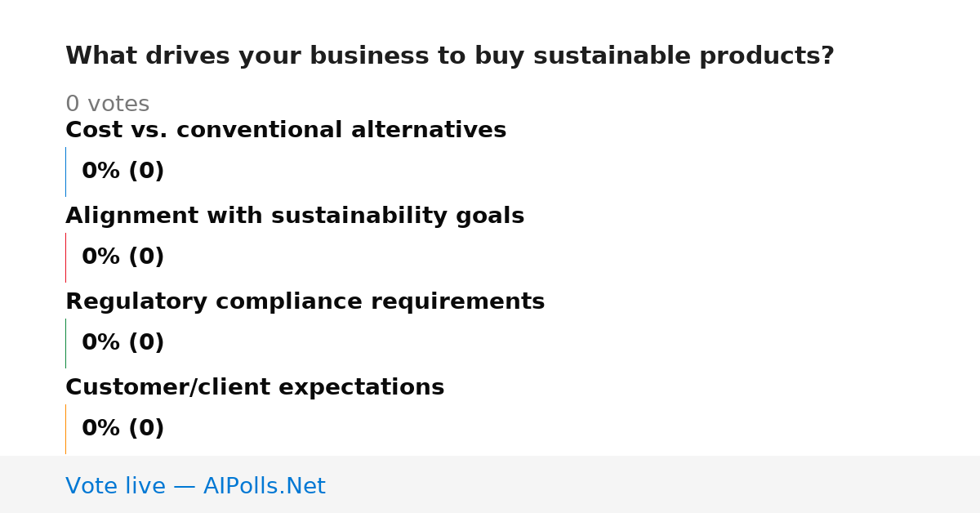Click the 0% (0) result under Cost option
The width and height of the screenshot is (980, 513).
point(122,172)
